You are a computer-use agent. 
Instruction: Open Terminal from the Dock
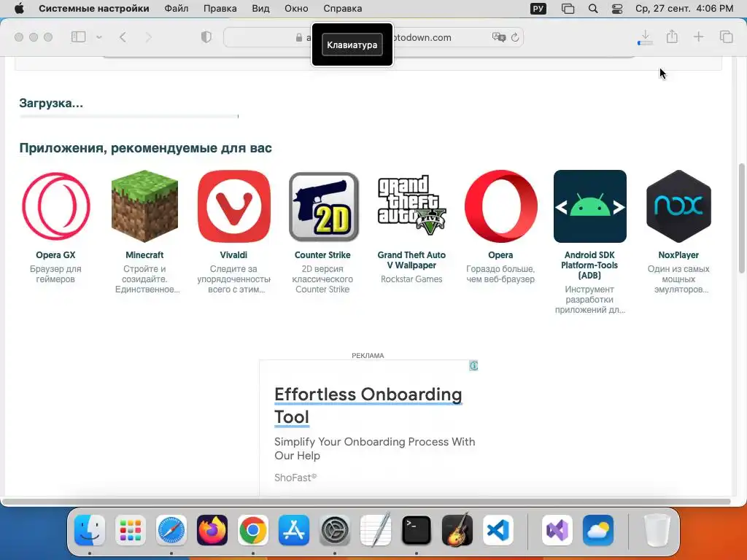point(417,530)
